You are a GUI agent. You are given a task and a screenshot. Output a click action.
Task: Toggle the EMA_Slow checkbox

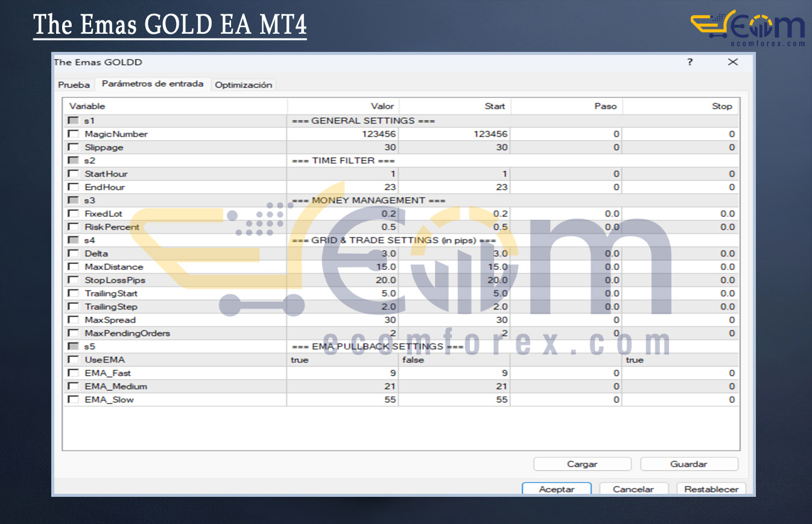point(74,400)
